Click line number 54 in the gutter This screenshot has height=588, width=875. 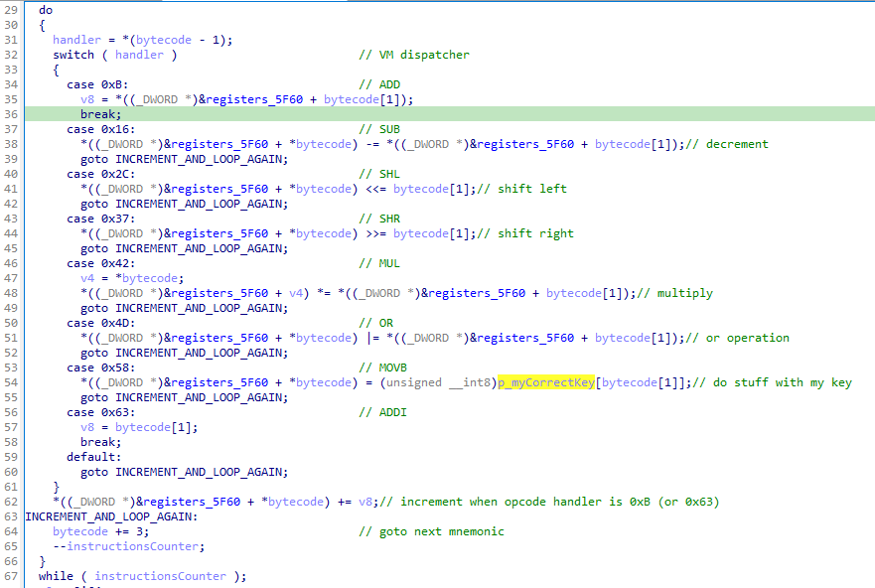tap(11, 382)
